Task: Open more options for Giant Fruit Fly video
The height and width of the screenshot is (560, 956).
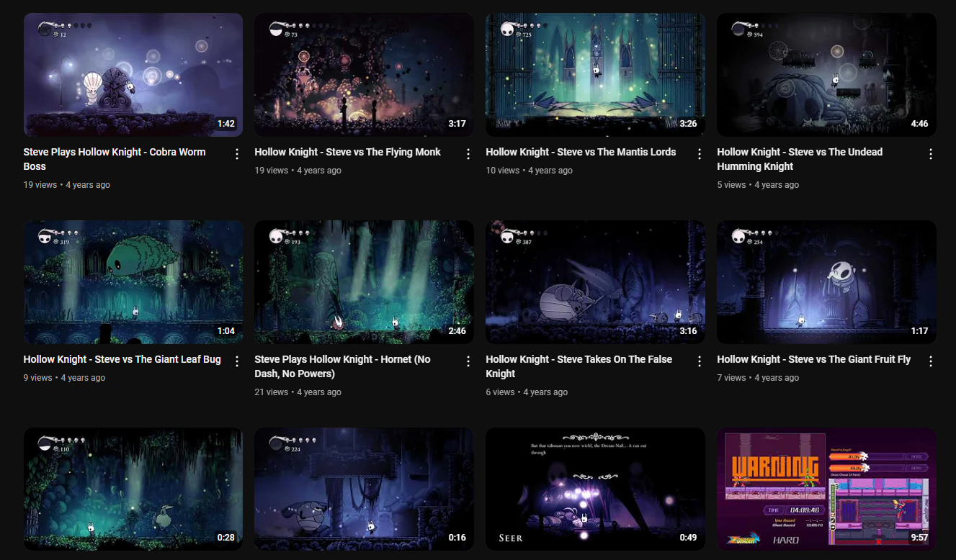Action: pyautogui.click(x=931, y=361)
